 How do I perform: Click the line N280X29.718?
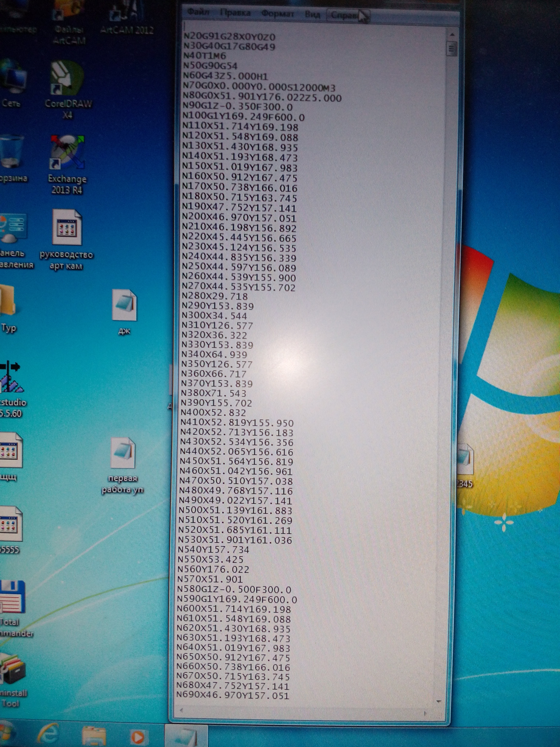214,296
